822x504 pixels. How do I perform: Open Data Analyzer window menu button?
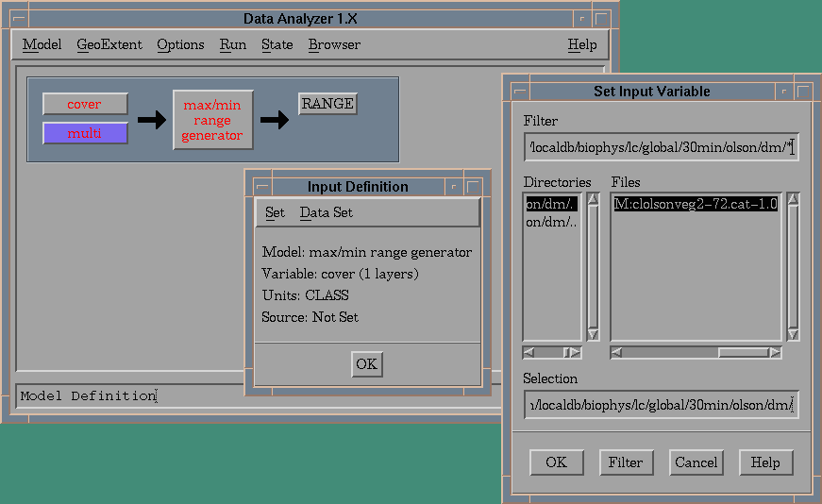pos(12,18)
